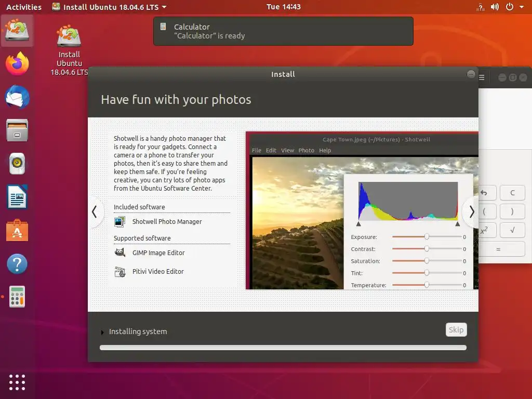Viewport: 532px width, 399px height.
Task: Click the undo button in Calculator
Action: pos(486,193)
